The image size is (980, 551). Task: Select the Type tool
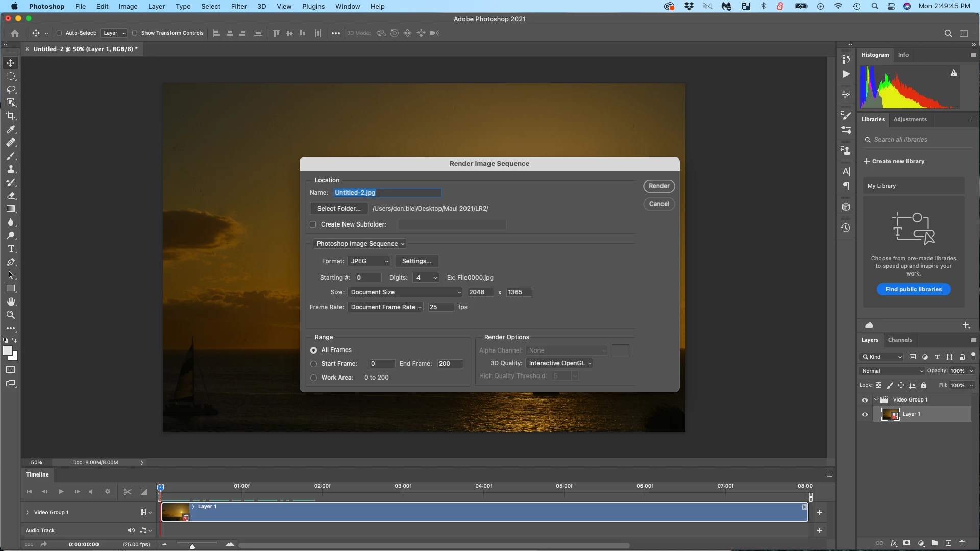pos(11,249)
